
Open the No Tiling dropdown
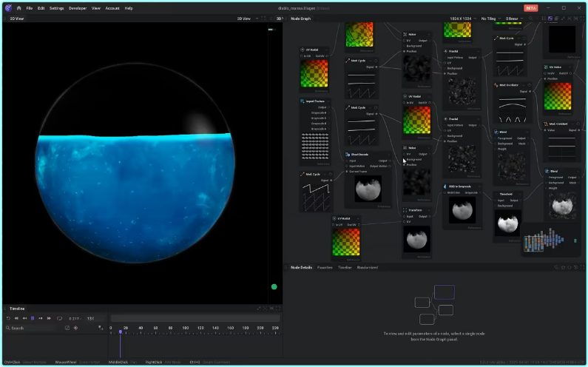coord(491,18)
